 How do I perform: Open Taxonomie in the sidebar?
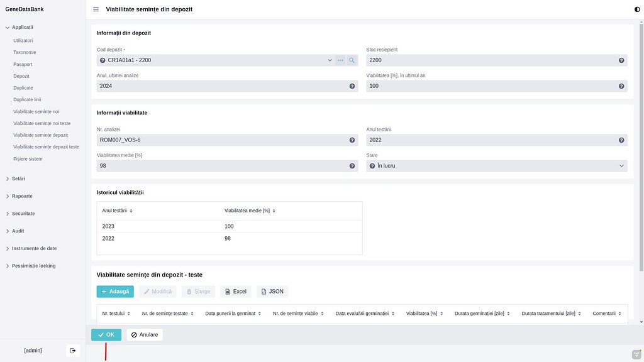pyautogui.click(x=25, y=53)
